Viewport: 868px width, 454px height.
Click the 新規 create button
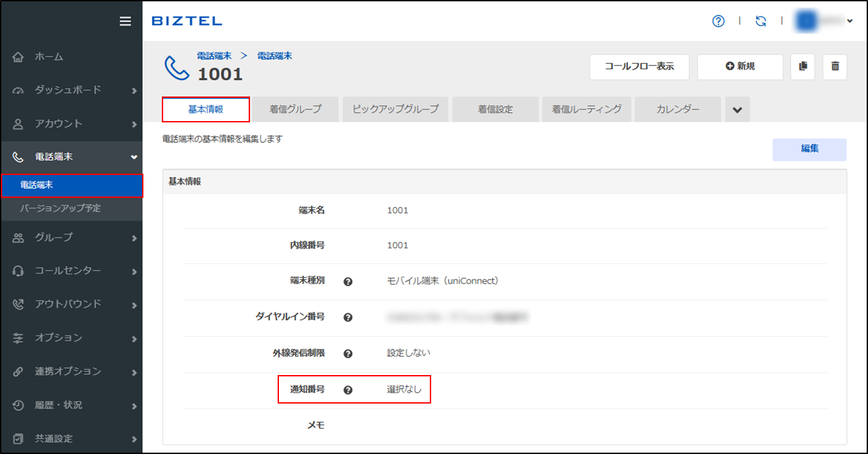pos(740,67)
